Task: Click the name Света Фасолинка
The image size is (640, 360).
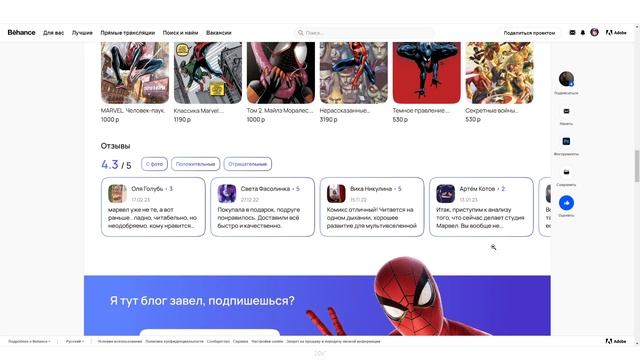Action: pos(265,189)
